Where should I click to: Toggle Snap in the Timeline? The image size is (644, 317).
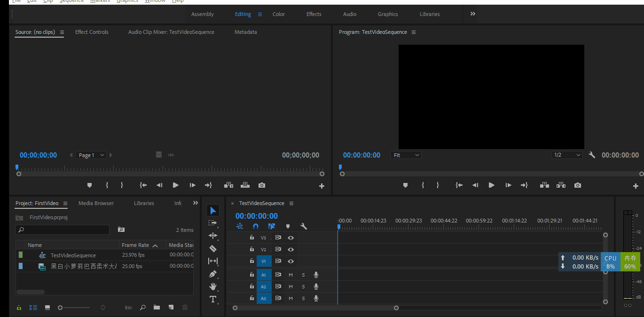pos(256,226)
